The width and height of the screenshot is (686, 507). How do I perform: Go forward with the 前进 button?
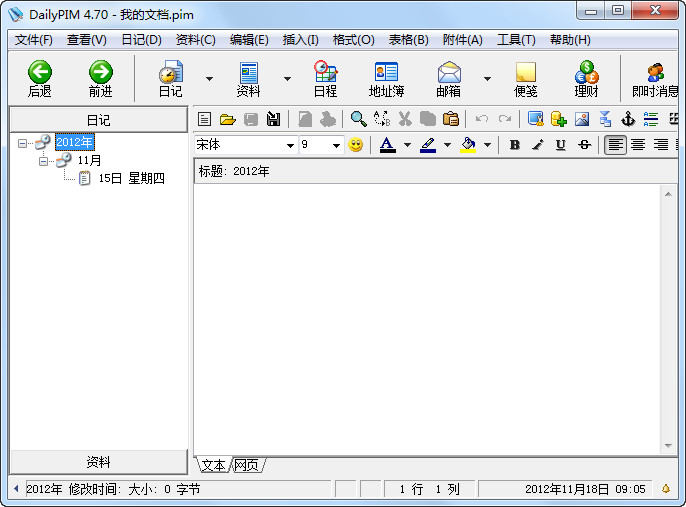pyautogui.click(x=101, y=79)
